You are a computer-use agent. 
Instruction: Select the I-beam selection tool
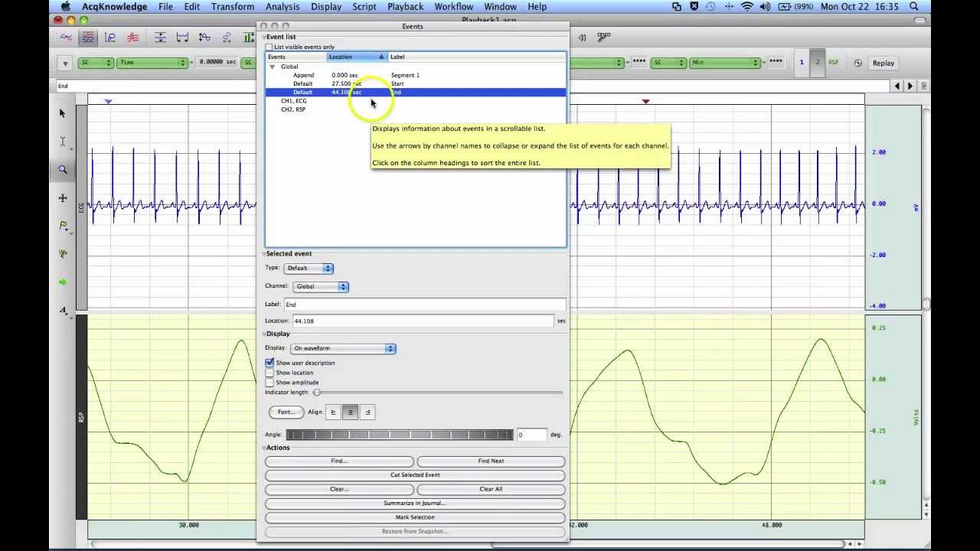(x=63, y=142)
